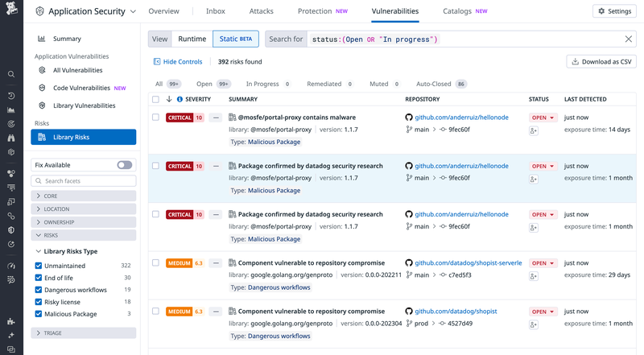The width and height of the screenshot is (644, 355).
Task: Click Download as CSV button
Action: click(x=601, y=62)
